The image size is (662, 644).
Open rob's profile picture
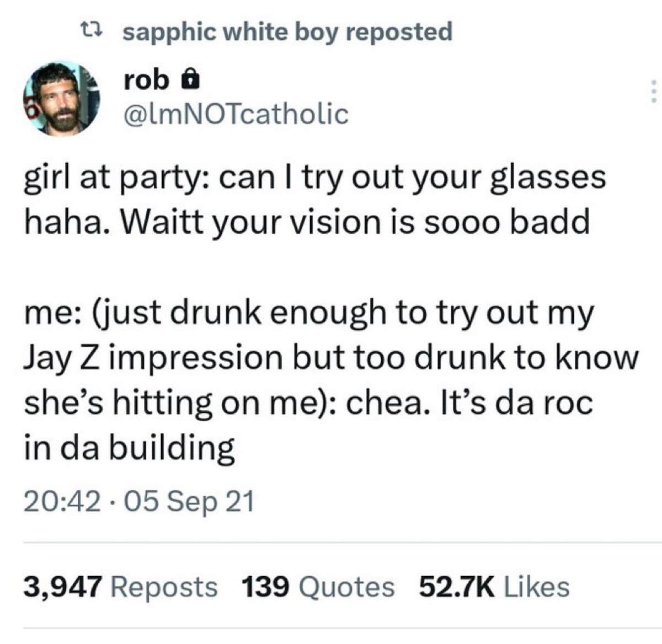pyautogui.click(x=61, y=98)
